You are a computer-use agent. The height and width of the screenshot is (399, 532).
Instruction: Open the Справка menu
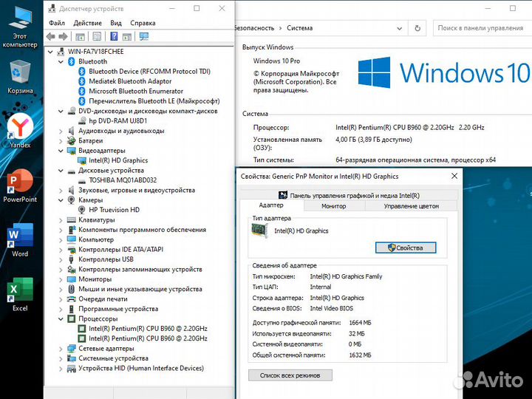pos(143,23)
